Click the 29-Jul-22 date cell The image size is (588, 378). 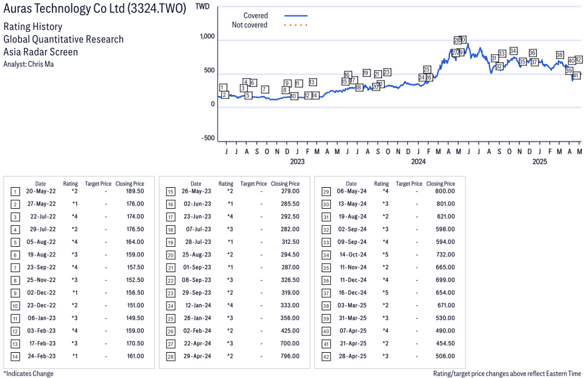[43, 229]
